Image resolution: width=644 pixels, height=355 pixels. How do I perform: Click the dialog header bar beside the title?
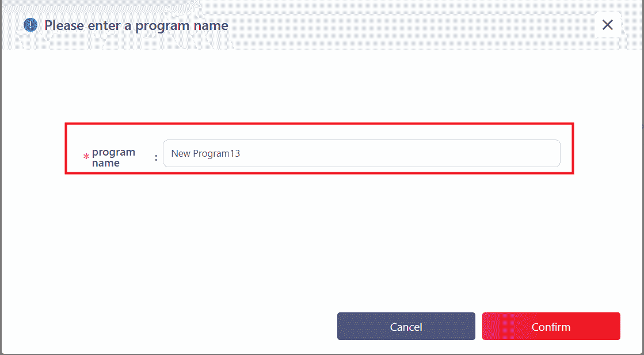pyautogui.click(x=403, y=25)
